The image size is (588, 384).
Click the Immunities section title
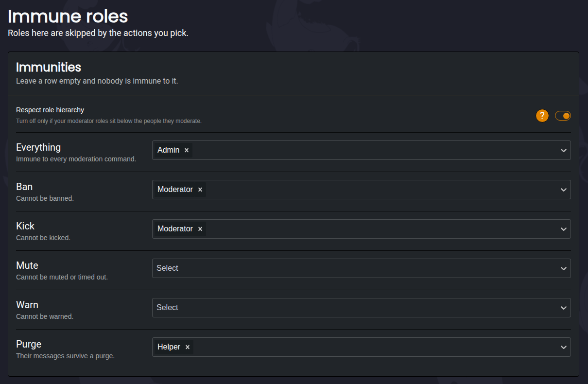[x=49, y=67]
